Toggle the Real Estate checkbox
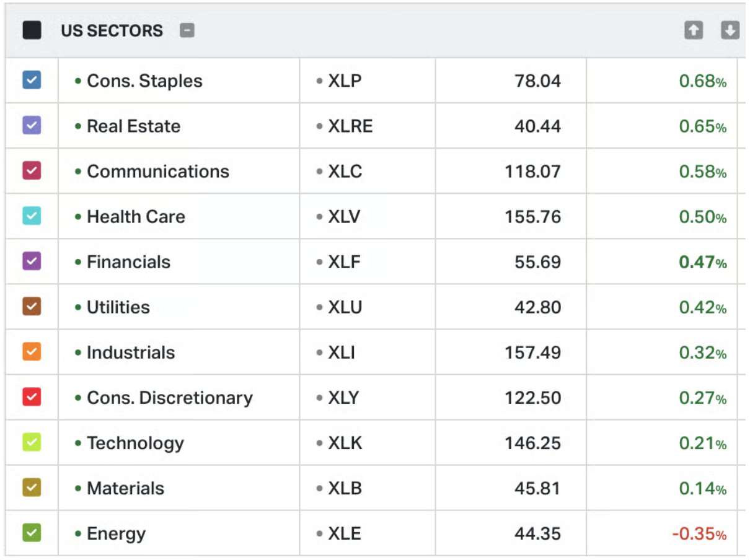The image size is (750, 560). tap(32, 126)
